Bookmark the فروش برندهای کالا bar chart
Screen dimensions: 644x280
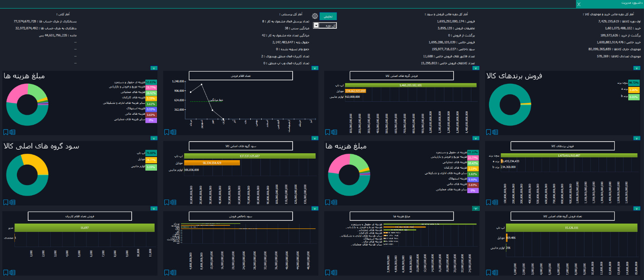[489, 202]
